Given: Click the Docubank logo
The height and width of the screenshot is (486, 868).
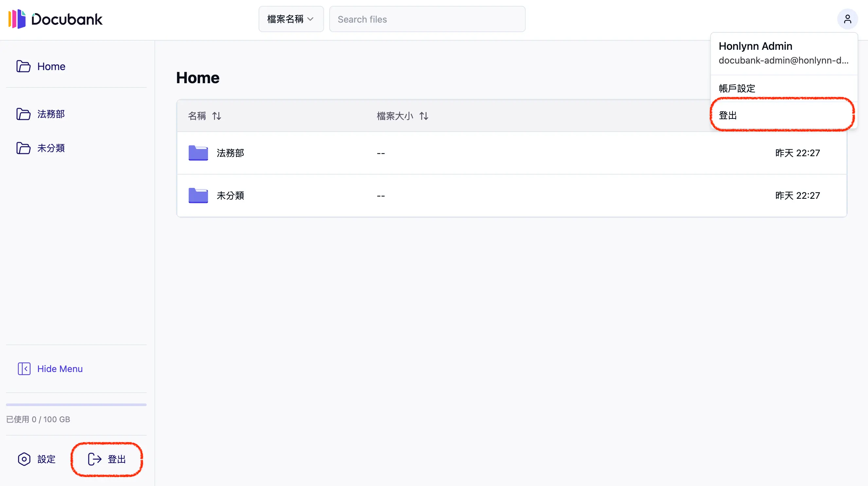Looking at the screenshot, I should click(x=55, y=19).
